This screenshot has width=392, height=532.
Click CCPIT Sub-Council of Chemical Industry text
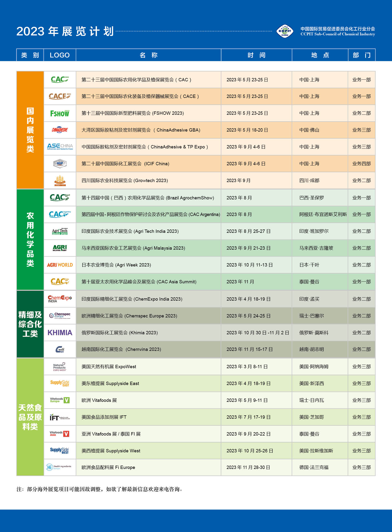click(338, 34)
